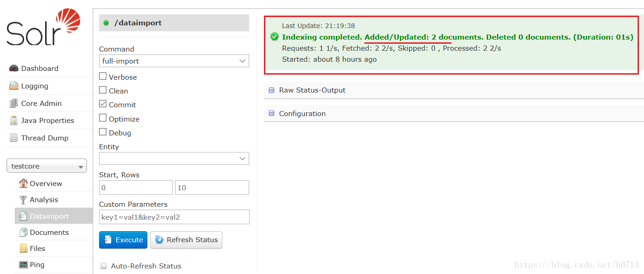Open the Entity dropdown

coord(174,158)
